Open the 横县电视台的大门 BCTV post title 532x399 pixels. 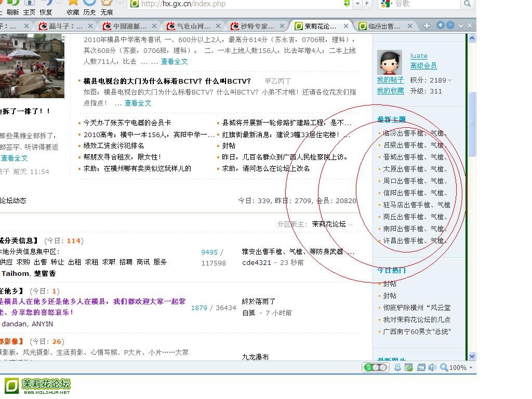point(167,81)
